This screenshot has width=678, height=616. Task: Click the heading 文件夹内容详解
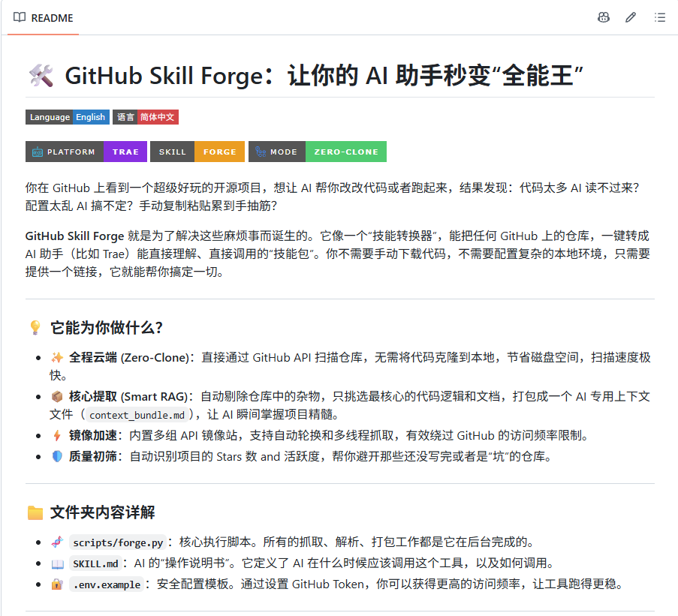(x=102, y=512)
